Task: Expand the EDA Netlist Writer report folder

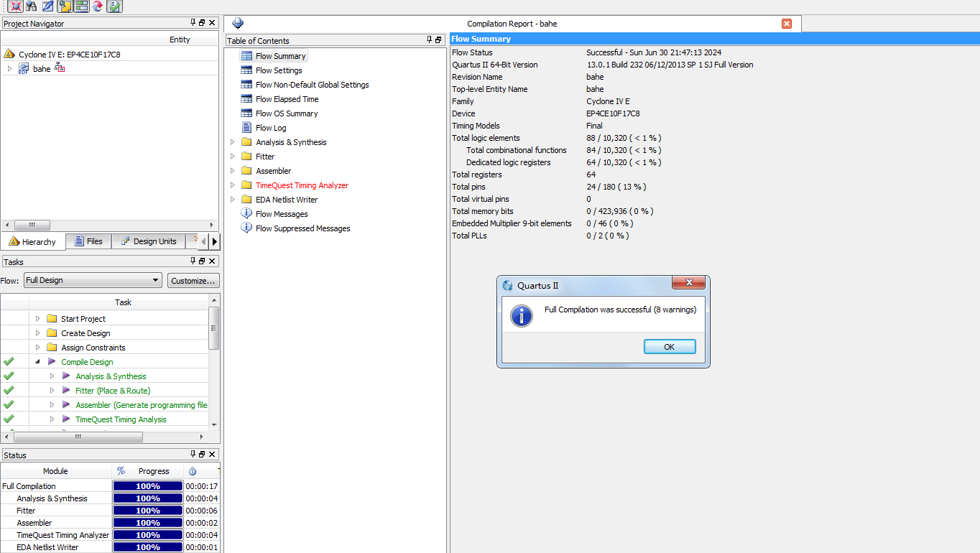Action: tap(232, 200)
